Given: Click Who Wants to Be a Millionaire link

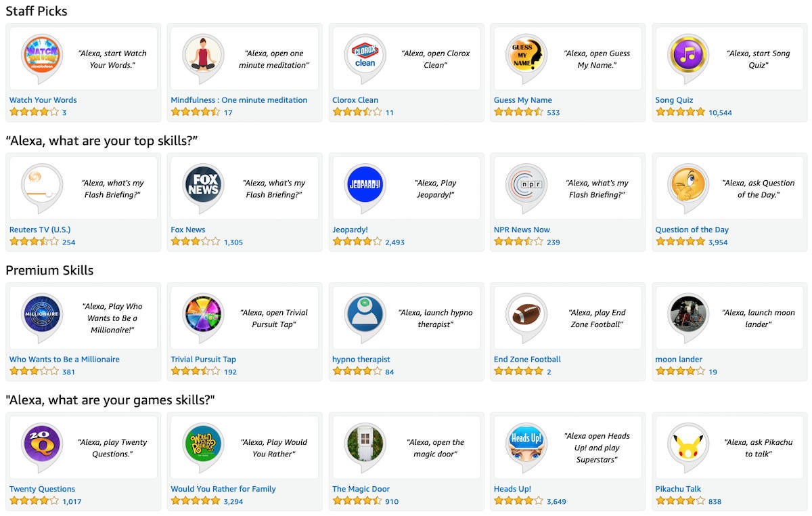Looking at the screenshot, I should [64, 360].
